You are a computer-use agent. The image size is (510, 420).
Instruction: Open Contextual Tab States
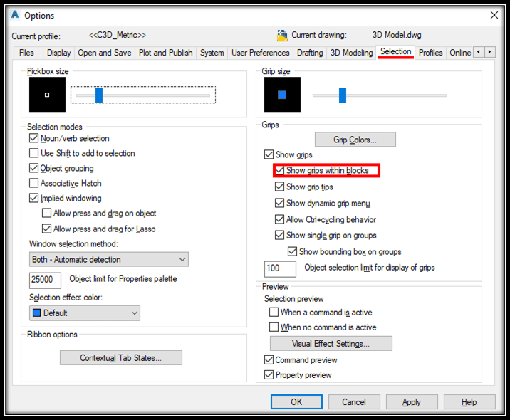click(121, 357)
